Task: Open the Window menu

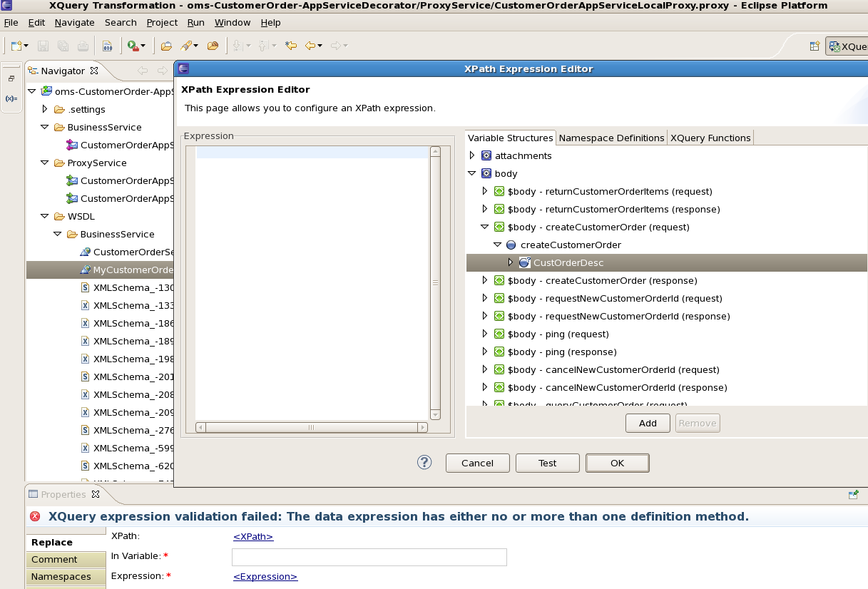Action: pyautogui.click(x=233, y=22)
